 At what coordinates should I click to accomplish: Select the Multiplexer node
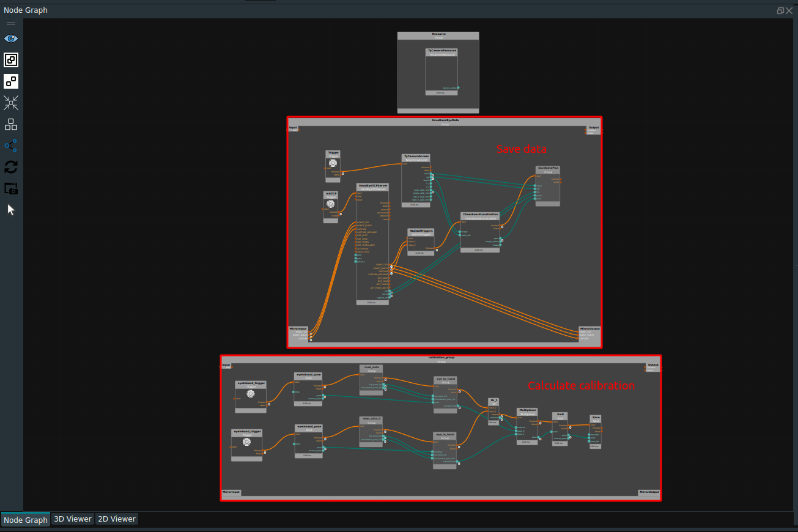click(x=527, y=426)
